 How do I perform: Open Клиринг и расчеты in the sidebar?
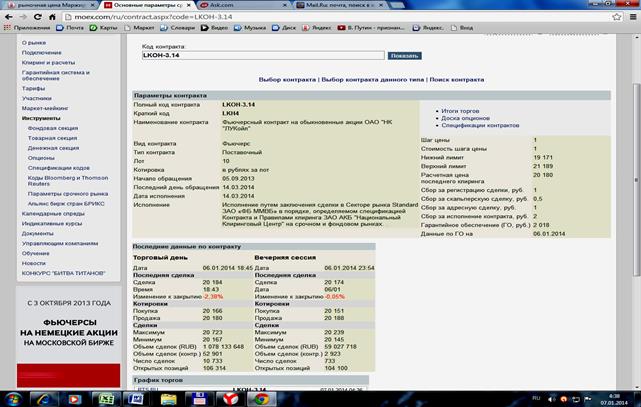pos(48,63)
